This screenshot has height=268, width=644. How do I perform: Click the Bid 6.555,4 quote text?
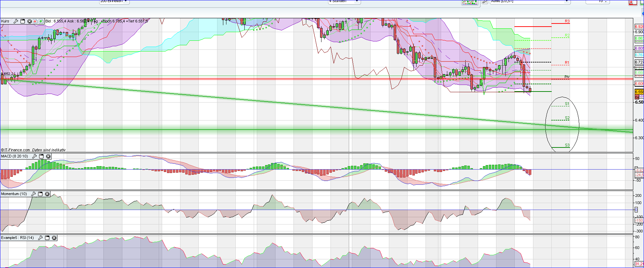point(55,21)
